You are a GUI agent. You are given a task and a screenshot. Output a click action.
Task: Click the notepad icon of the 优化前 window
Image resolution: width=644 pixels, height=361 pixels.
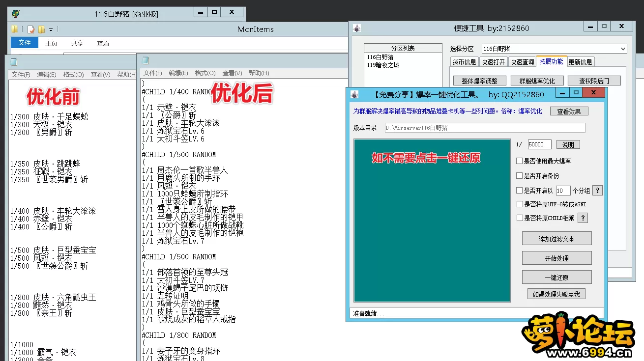pyautogui.click(x=14, y=62)
